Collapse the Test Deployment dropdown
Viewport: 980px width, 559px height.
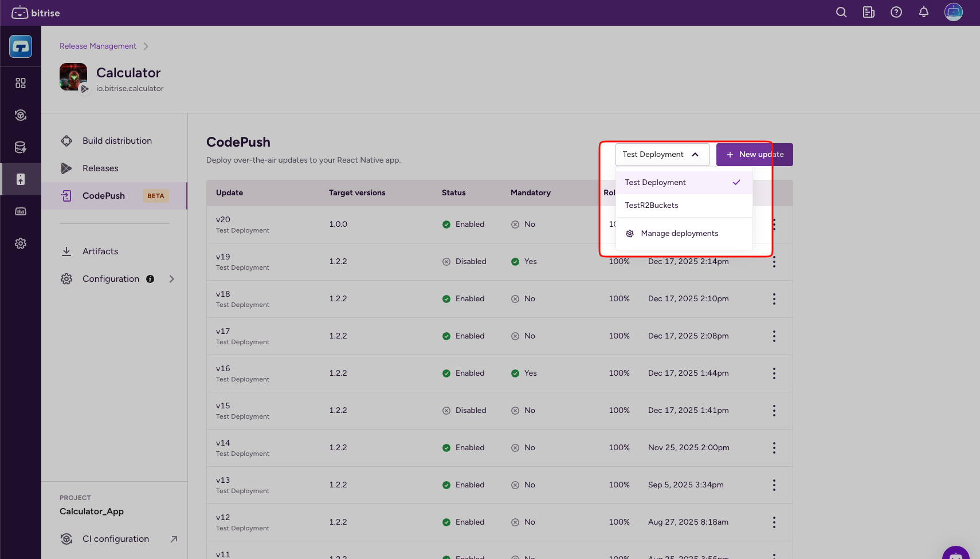tap(662, 155)
